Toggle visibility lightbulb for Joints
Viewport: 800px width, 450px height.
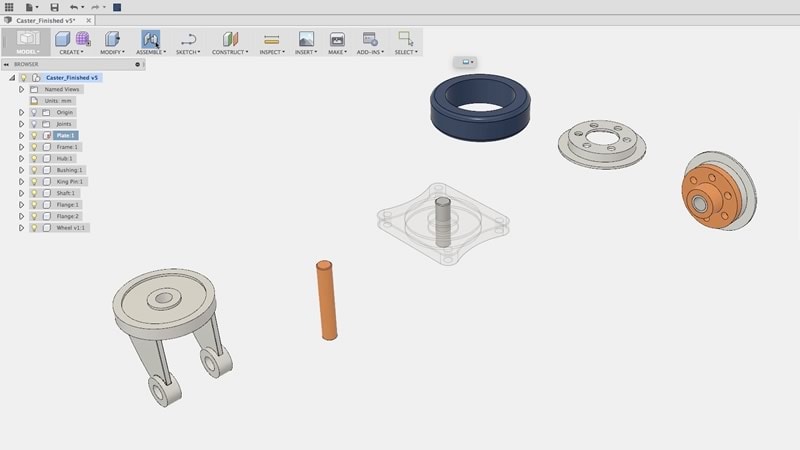34,124
